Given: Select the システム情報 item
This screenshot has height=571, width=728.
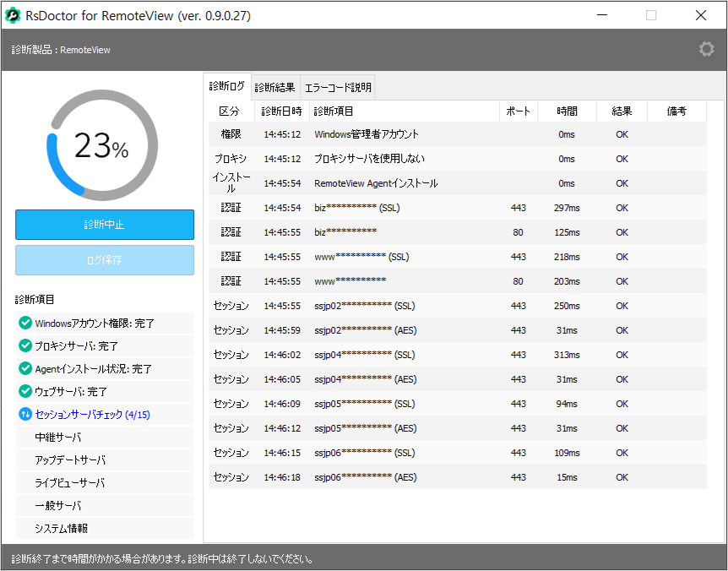Looking at the screenshot, I should pos(105,528).
